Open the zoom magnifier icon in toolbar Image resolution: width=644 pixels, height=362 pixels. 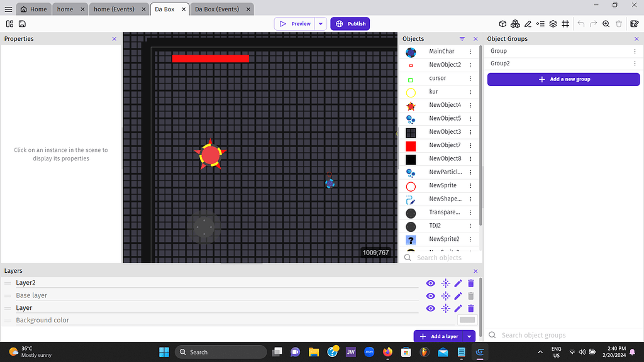(606, 23)
